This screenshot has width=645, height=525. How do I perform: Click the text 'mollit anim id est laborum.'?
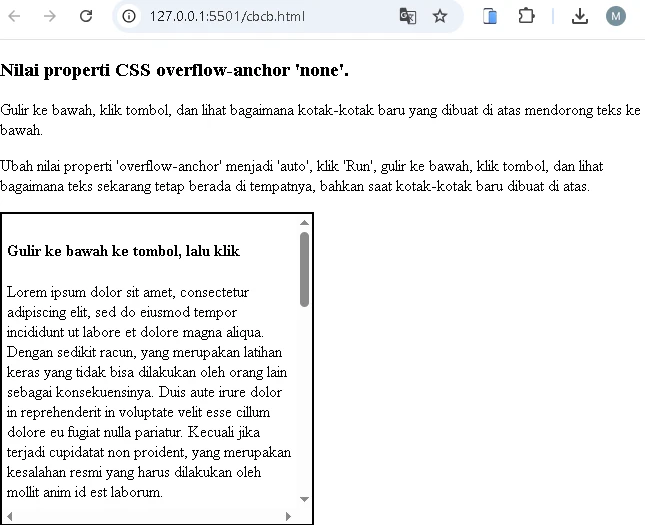(x=85, y=492)
